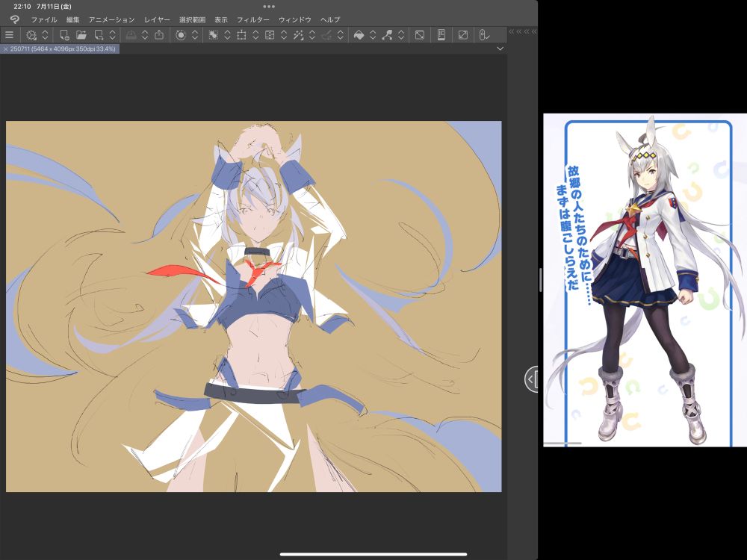Click the Clear selection contents icon
Screen dimensions: 747x560
tap(214, 35)
